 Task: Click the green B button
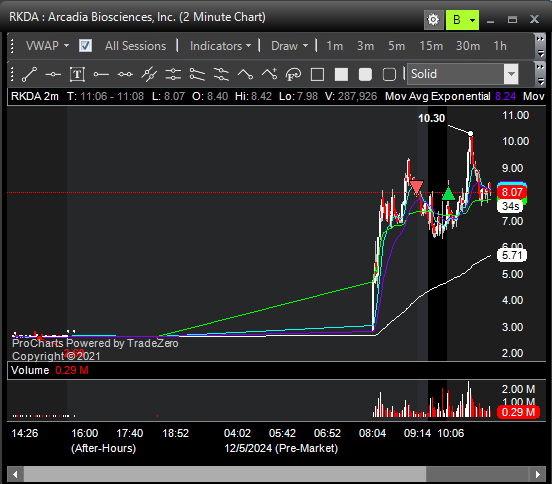pyautogui.click(x=457, y=19)
